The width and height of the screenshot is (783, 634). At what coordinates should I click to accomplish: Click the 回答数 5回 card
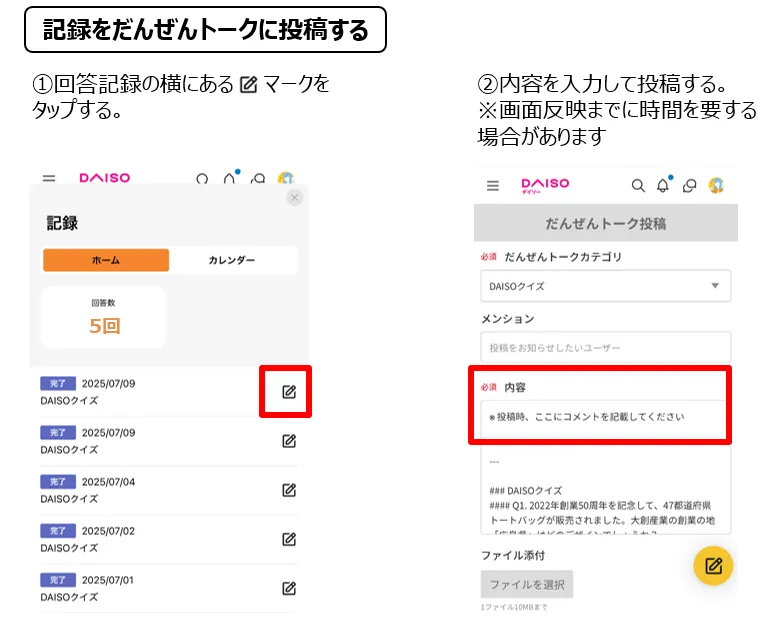(x=103, y=317)
